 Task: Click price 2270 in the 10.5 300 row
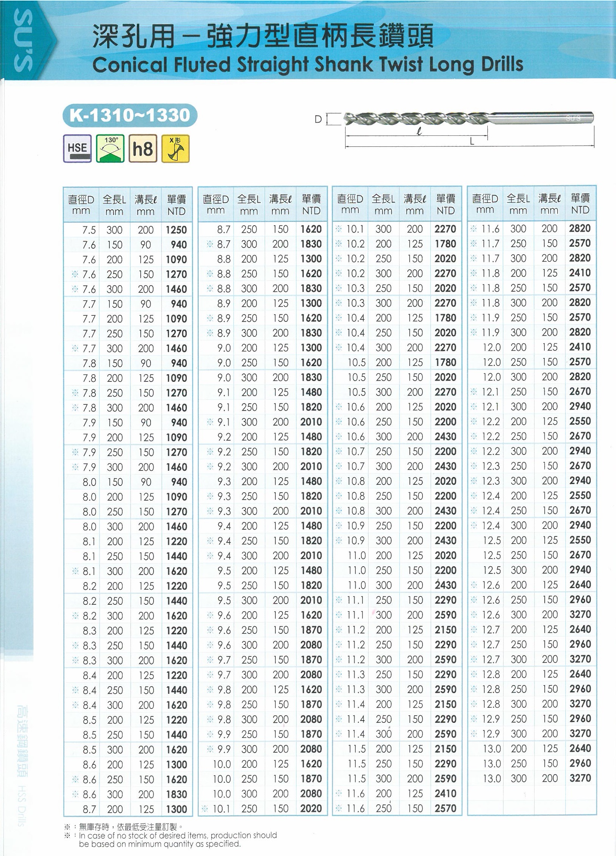coord(445,392)
